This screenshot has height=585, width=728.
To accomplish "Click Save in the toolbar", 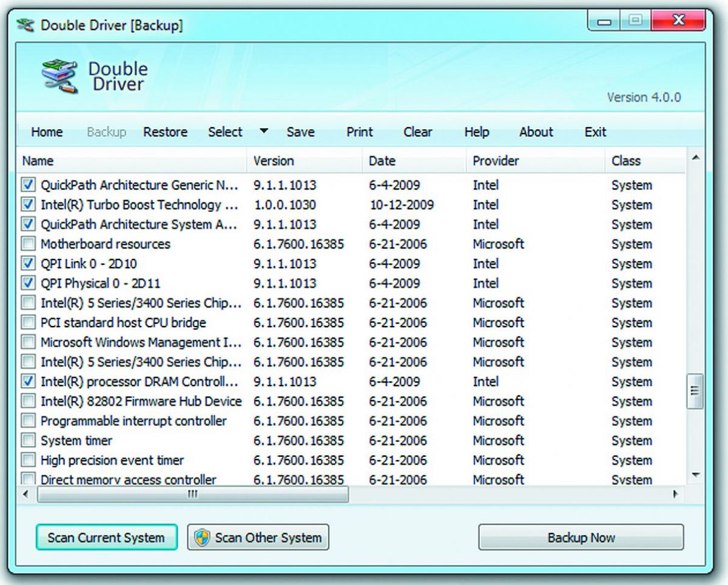I will pos(300,132).
